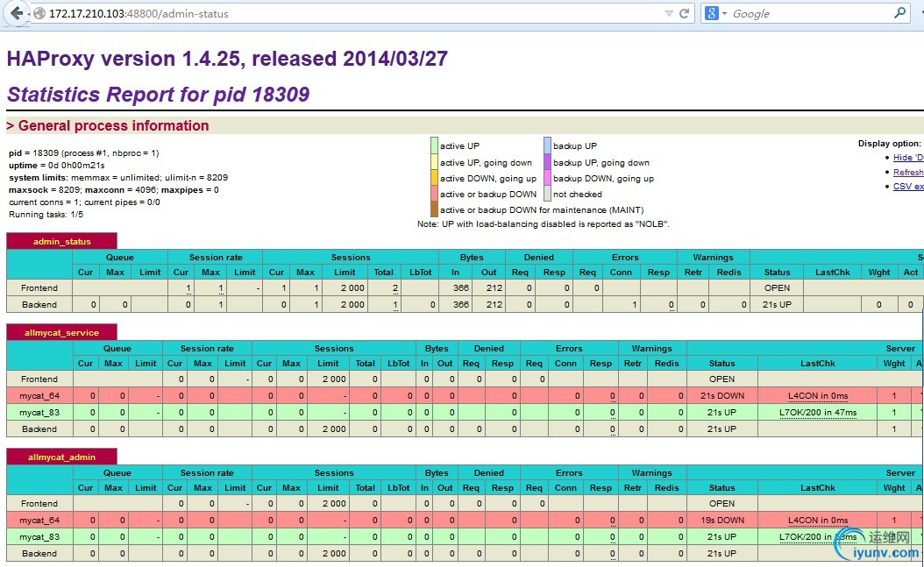Click the 'backup UP' blue legend swatch

547,145
